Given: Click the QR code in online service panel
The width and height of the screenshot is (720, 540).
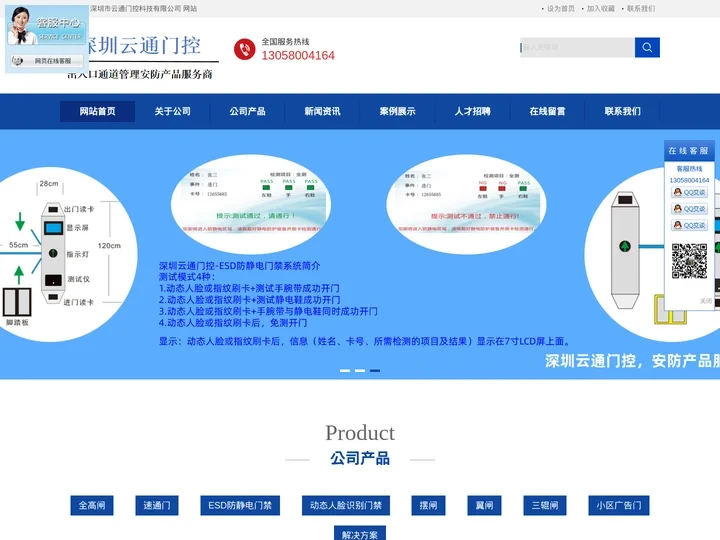Looking at the screenshot, I should click(689, 261).
